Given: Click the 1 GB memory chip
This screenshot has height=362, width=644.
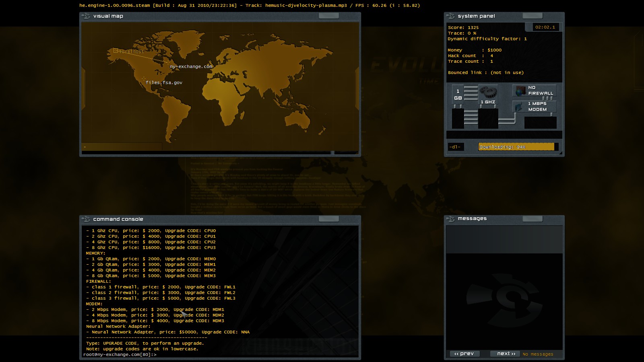Looking at the screenshot, I should coord(458,95).
